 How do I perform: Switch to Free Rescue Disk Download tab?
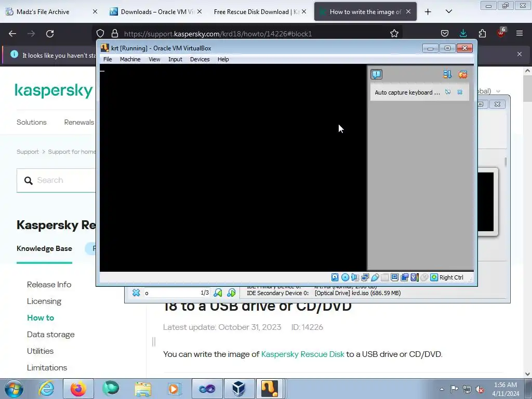point(260,11)
